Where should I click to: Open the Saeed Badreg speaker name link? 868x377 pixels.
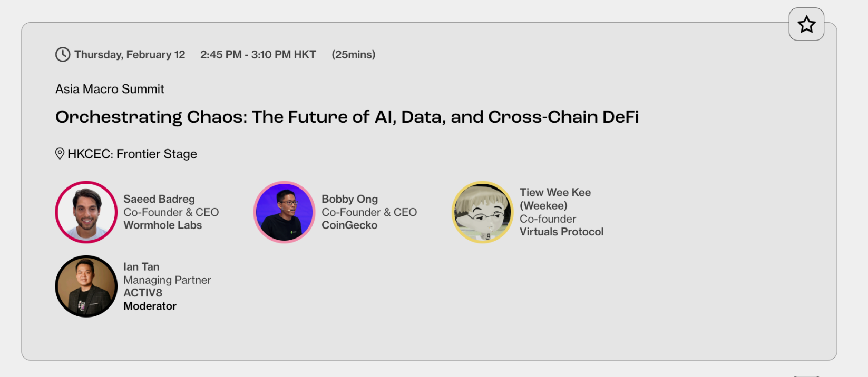coord(159,199)
